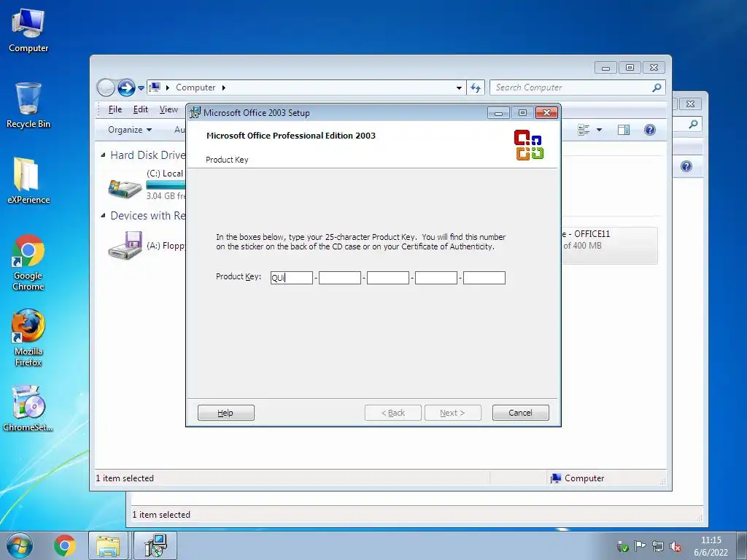747x560 pixels.
Task: Click the Show desktop strip beside clock
Action: point(742,545)
